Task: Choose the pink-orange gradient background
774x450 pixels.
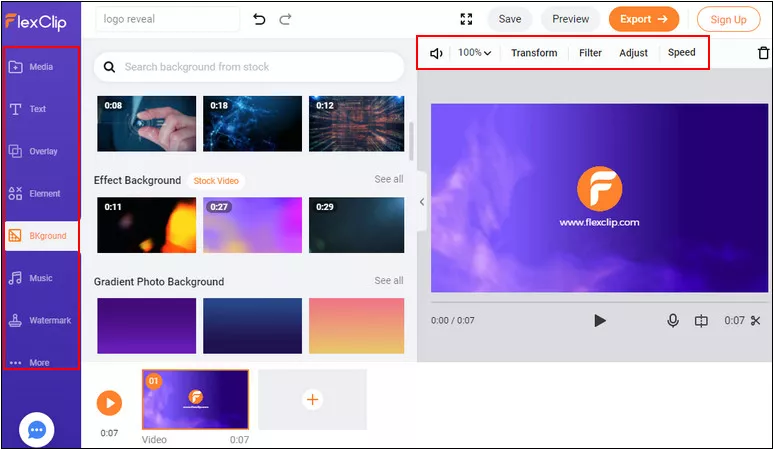Action: pyautogui.click(x=356, y=326)
